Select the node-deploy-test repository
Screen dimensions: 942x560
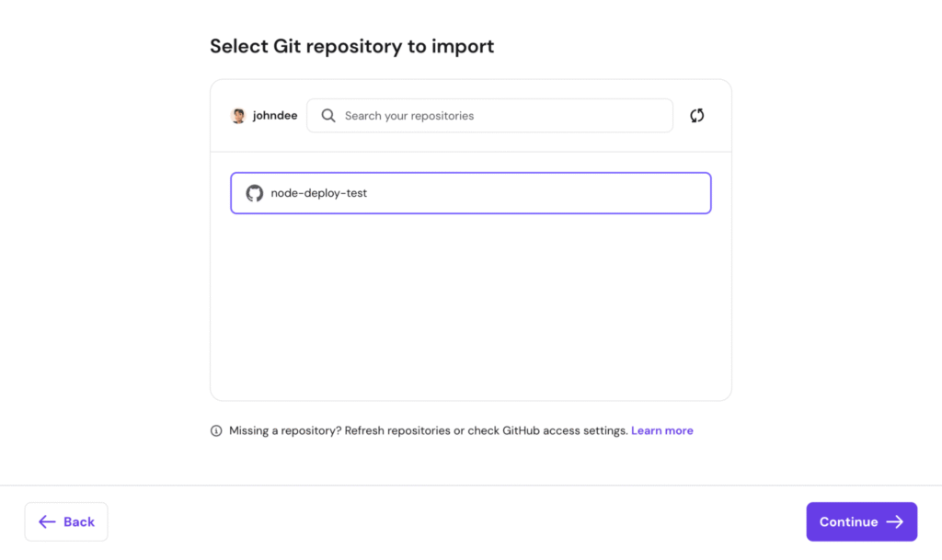tap(470, 193)
